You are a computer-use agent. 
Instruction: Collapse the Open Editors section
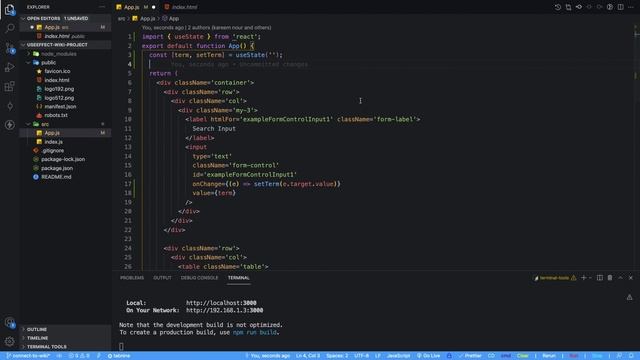click(23, 18)
